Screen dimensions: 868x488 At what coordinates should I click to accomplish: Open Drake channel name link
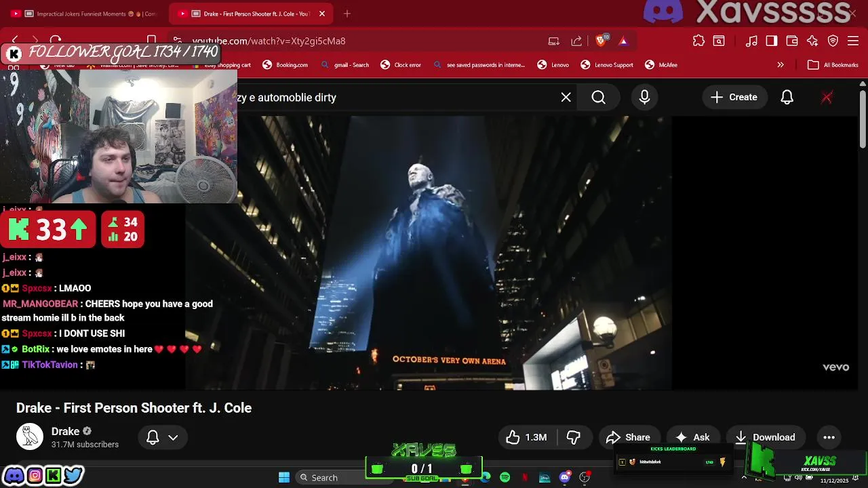coord(65,431)
